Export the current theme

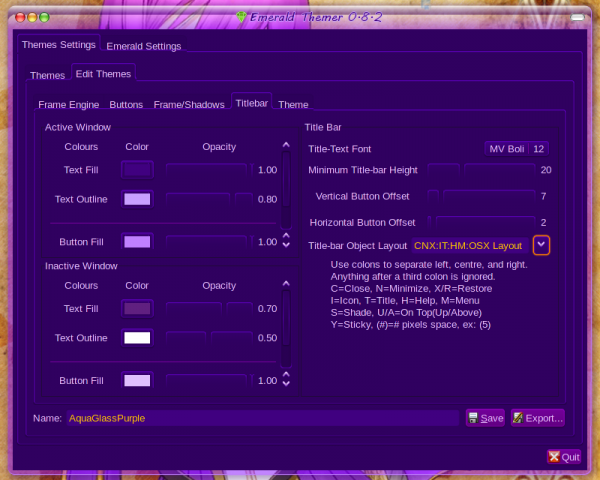click(x=538, y=418)
